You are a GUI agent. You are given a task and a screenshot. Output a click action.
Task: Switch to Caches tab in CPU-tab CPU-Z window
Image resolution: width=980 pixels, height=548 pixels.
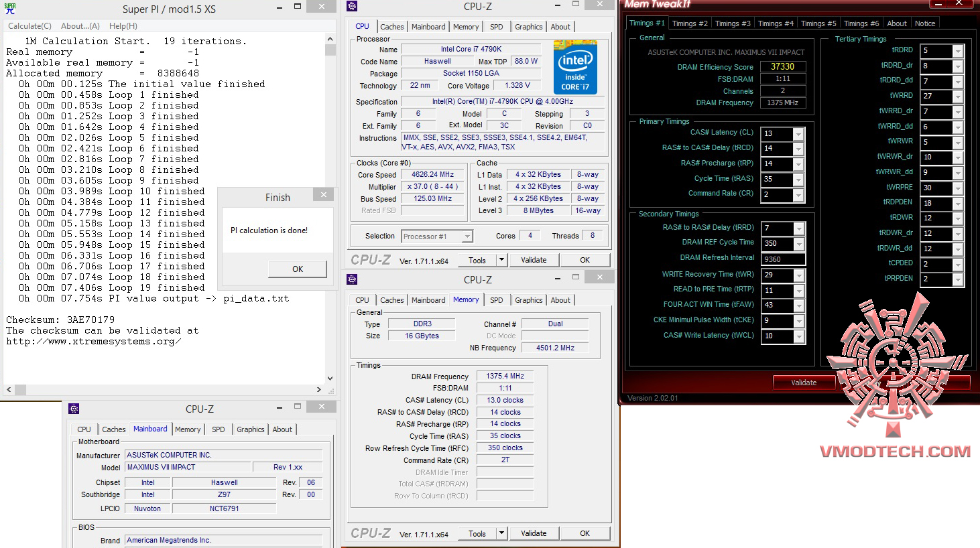click(392, 27)
